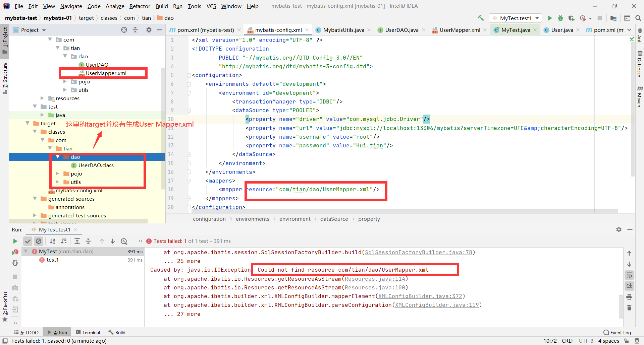The height and width of the screenshot is (345, 644).
Task: Open Resources.java:114 stack link
Action: point(375,279)
